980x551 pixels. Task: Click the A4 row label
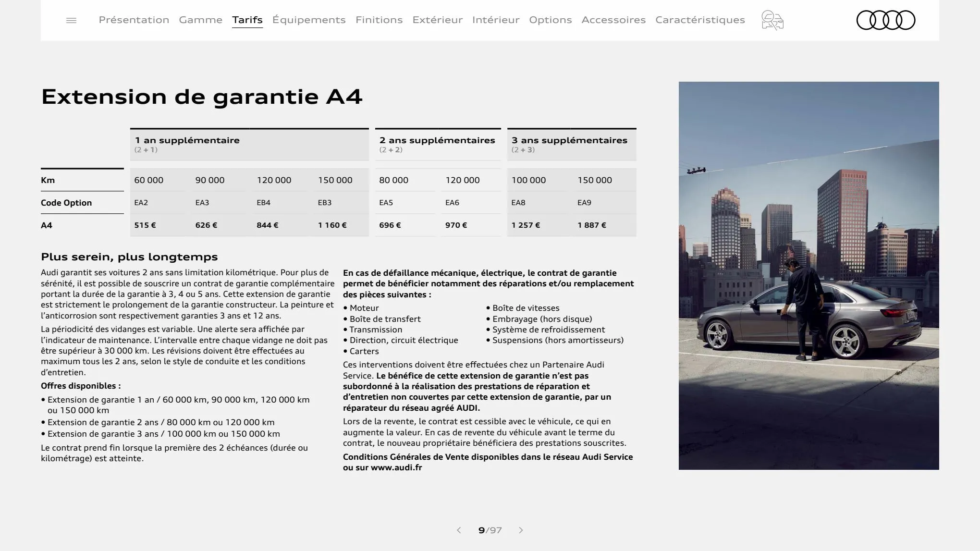click(47, 225)
